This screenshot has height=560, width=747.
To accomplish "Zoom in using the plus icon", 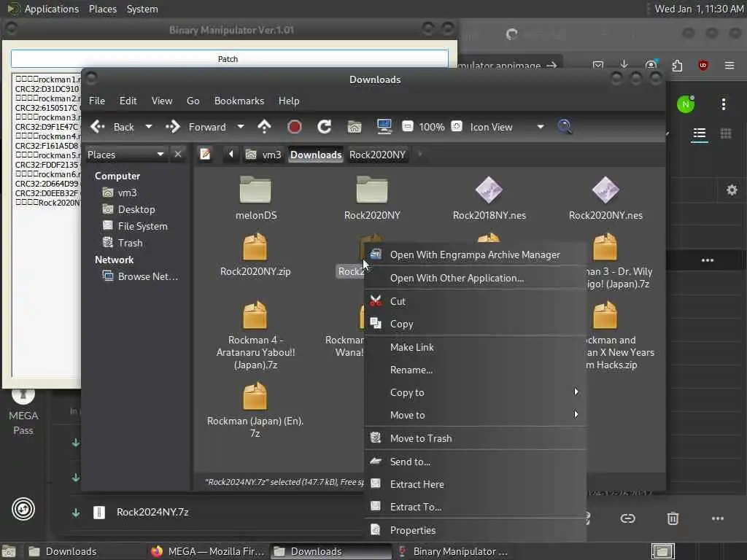I will pyautogui.click(x=457, y=127).
